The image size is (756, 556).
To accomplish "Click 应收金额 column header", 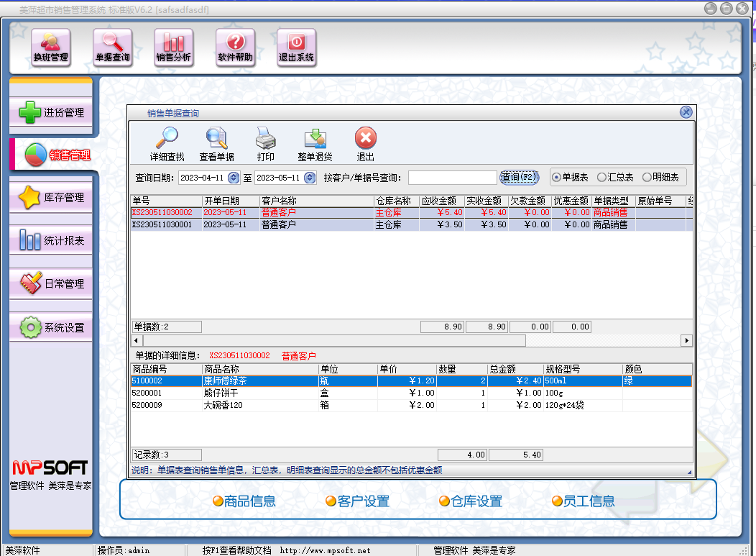I will pos(442,201).
